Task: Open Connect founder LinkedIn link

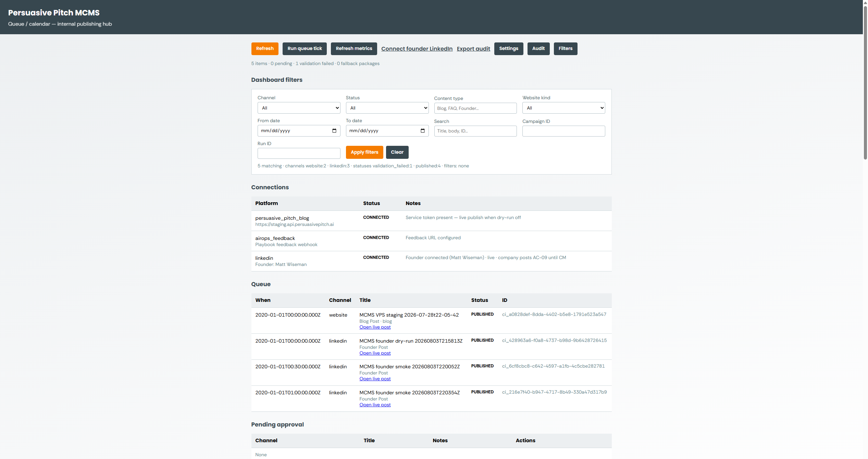Action: tap(417, 49)
